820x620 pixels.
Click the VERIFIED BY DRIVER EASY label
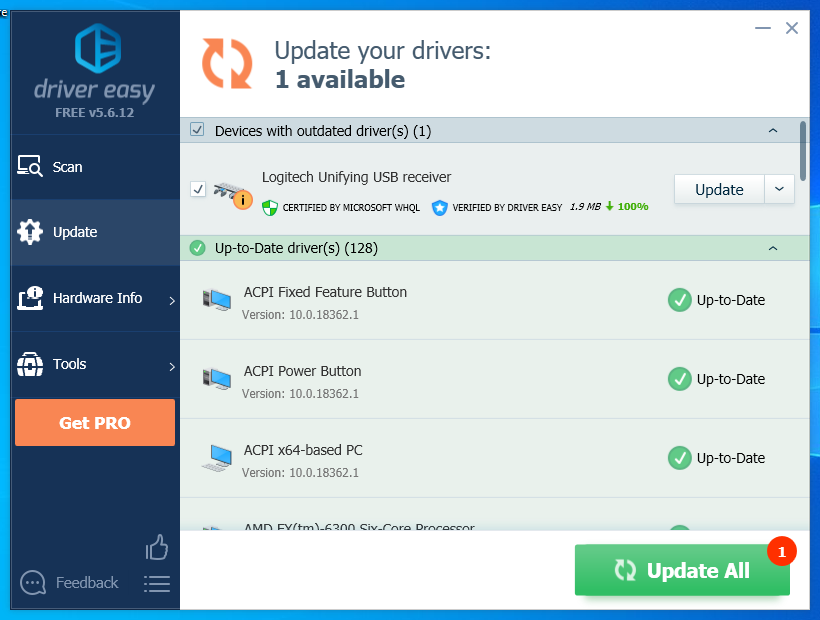[x=507, y=208]
